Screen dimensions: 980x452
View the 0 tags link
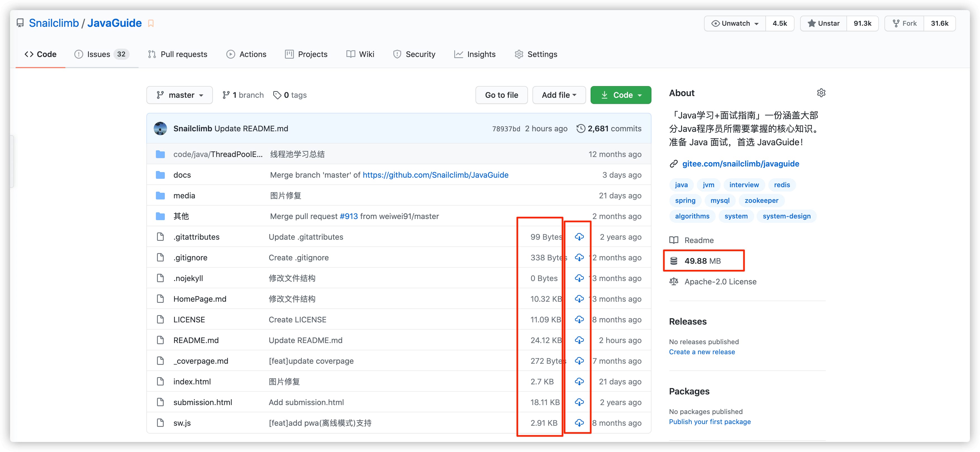click(290, 95)
